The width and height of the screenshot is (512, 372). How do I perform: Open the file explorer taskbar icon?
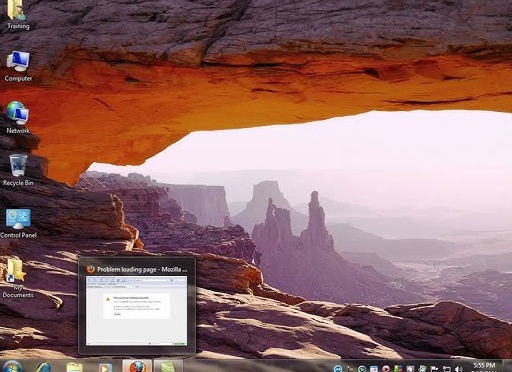click(74, 367)
